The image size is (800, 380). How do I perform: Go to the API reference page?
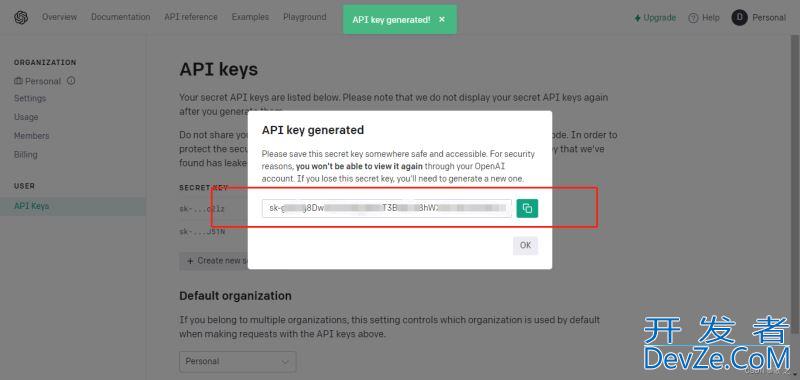coord(191,17)
